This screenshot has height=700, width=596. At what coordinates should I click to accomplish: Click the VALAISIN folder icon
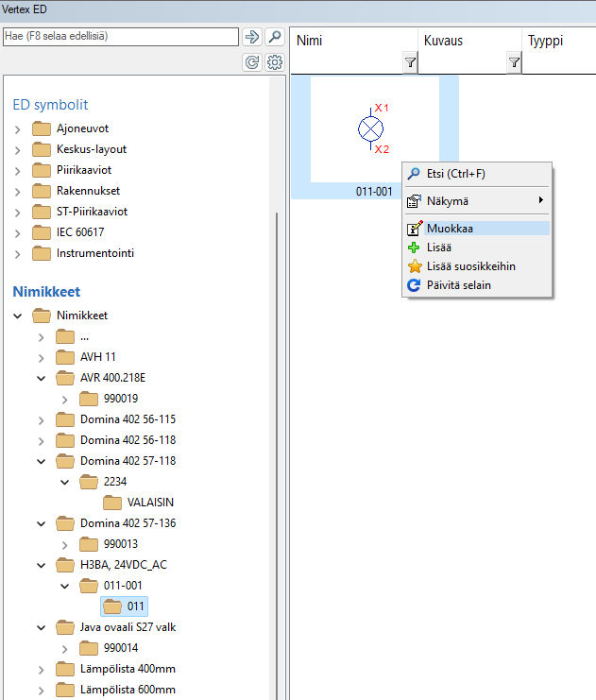(112, 503)
